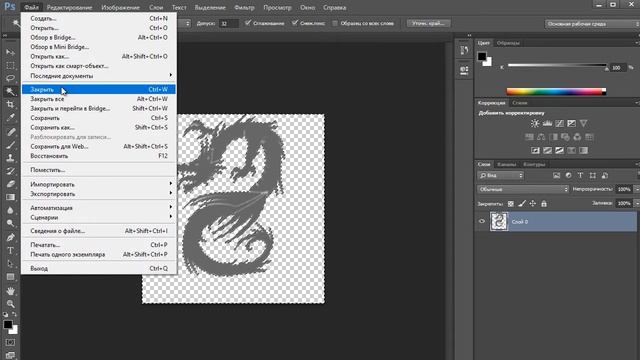This screenshot has height=360, width=640.
Task: Select the Brush tool
Action: point(10,144)
